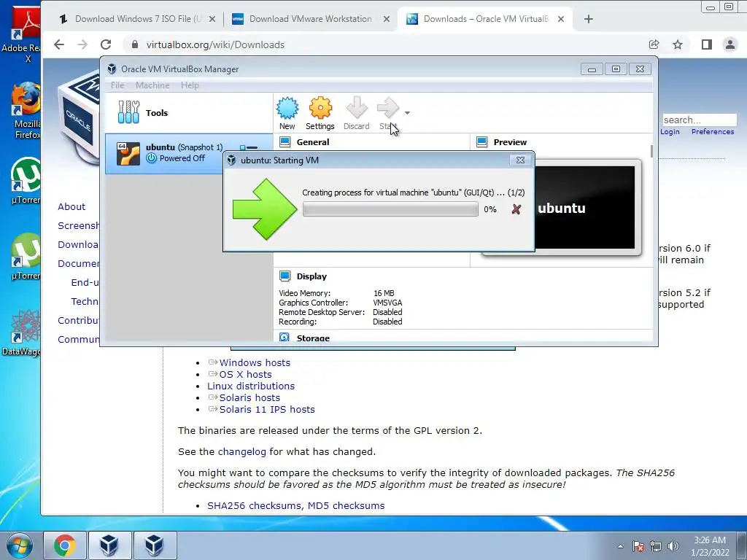The height and width of the screenshot is (560, 747).
Task: Open the Preferences link
Action: tap(713, 131)
